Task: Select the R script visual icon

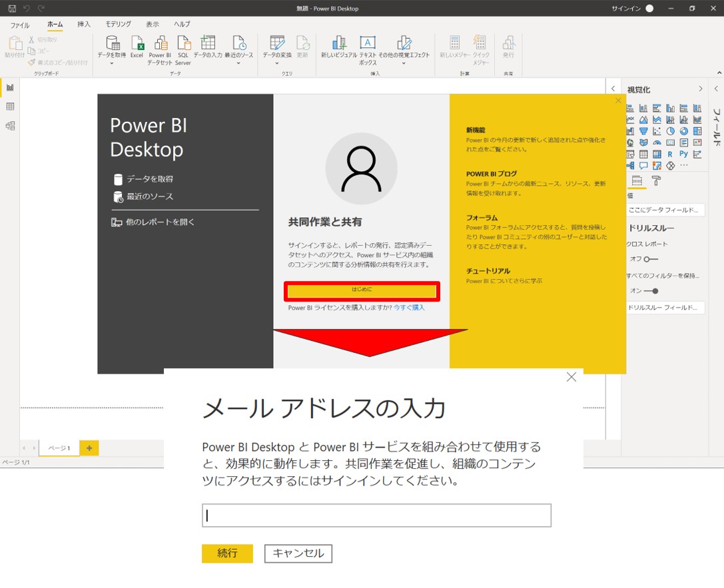Action: click(670, 154)
